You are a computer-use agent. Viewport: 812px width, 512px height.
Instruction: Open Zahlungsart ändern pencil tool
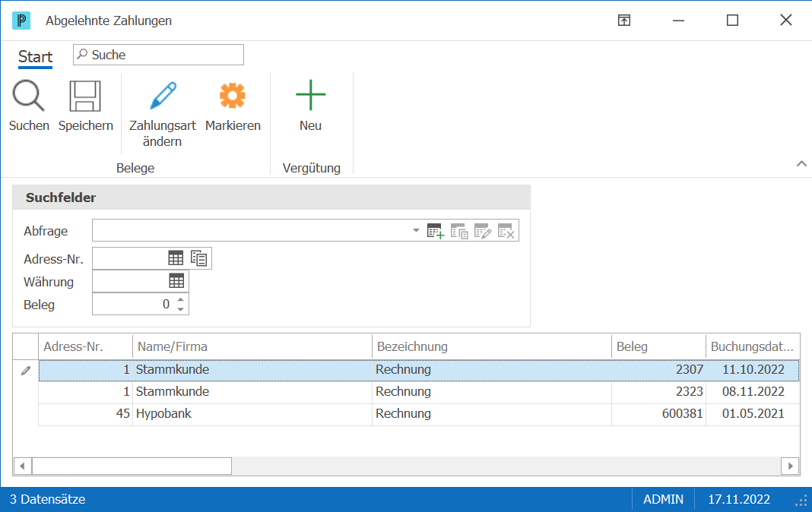pyautogui.click(x=163, y=96)
